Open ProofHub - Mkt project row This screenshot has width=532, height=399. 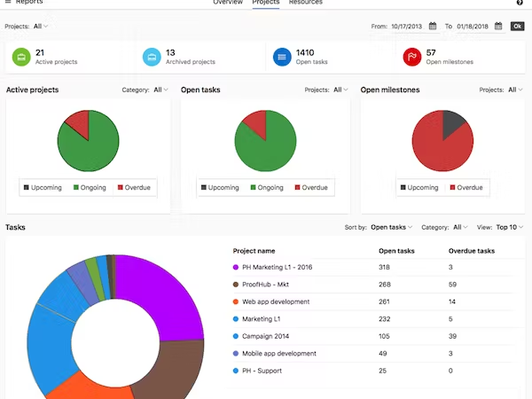pyautogui.click(x=375, y=285)
